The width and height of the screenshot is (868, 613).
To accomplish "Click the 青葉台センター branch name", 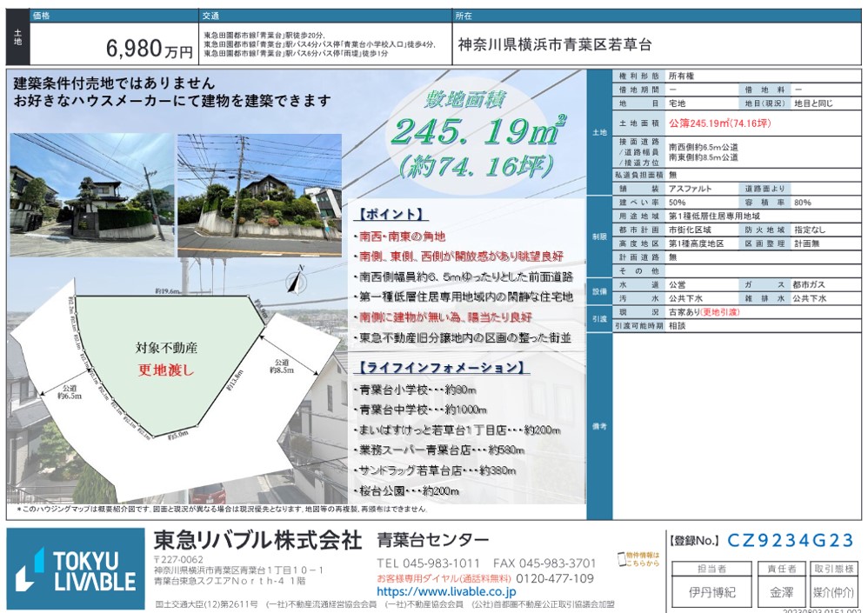I will pos(432,539).
